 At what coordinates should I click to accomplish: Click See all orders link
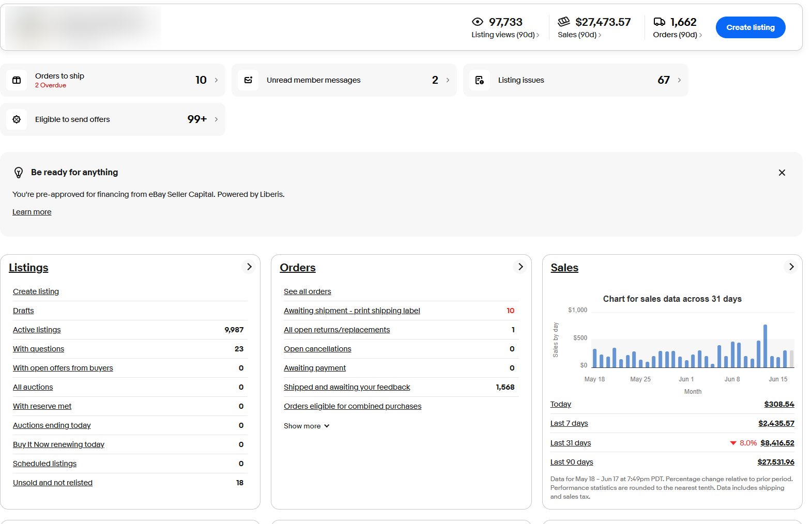pos(308,291)
